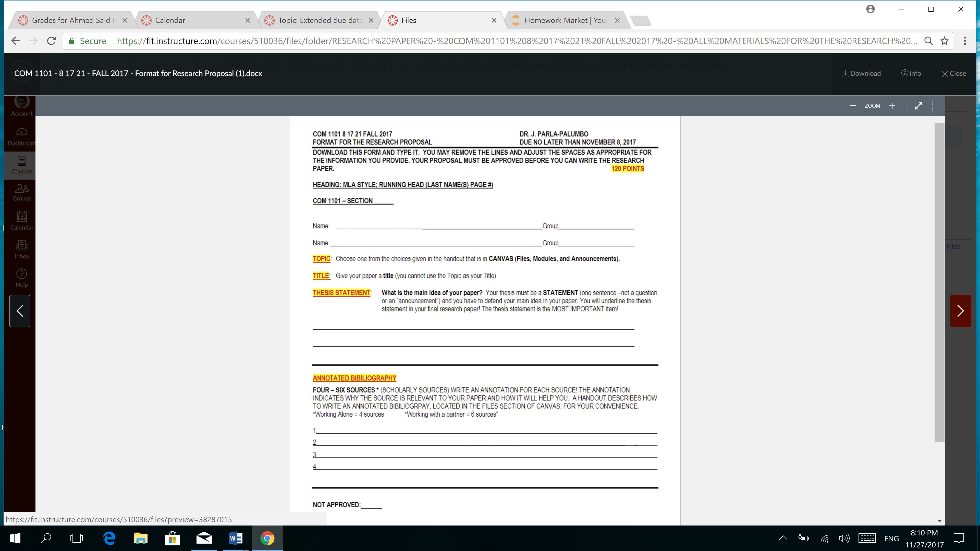Open touch keyboard from system tray

[867, 538]
